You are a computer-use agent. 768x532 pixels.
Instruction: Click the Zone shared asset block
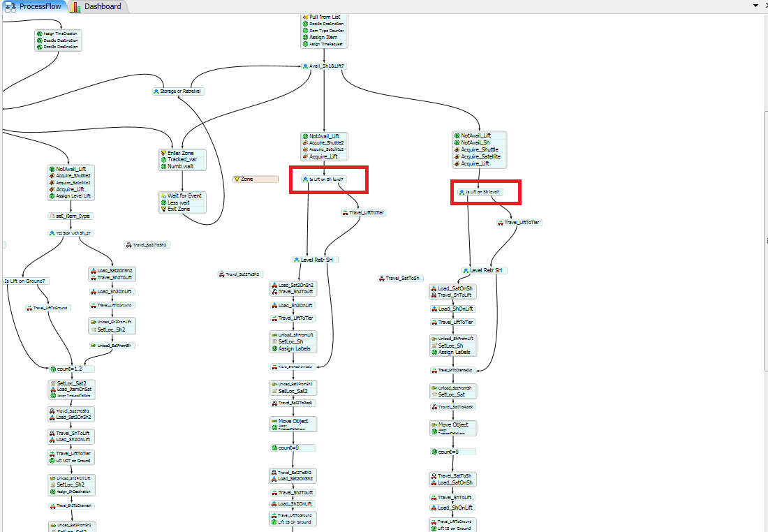coord(256,179)
